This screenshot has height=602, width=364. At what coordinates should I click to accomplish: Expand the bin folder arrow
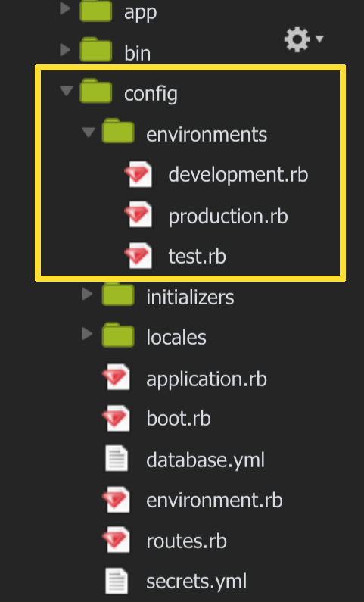[x=66, y=49]
